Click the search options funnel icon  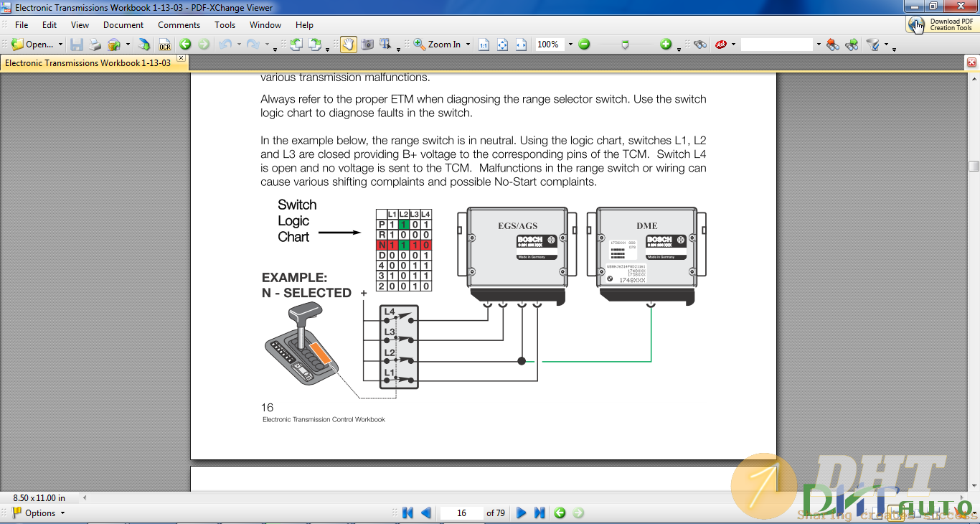pos(873,45)
